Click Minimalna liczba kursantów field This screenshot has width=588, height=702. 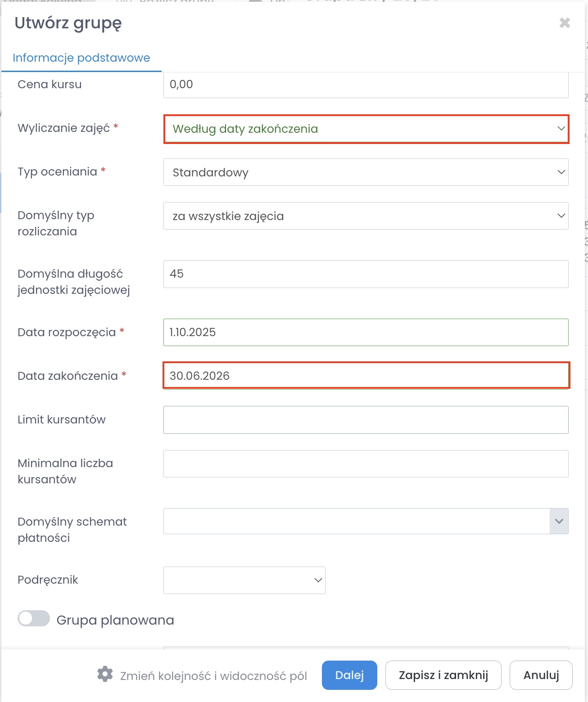click(366, 463)
